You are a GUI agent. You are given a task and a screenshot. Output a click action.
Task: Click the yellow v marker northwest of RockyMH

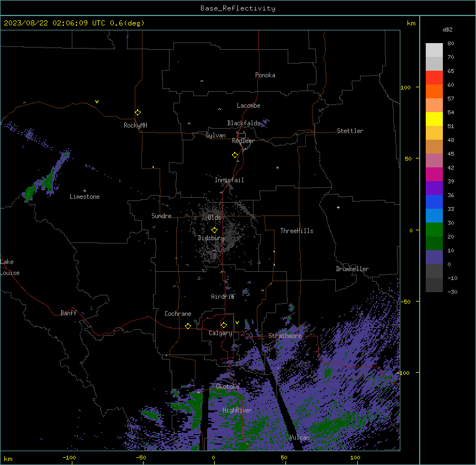click(x=97, y=102)
